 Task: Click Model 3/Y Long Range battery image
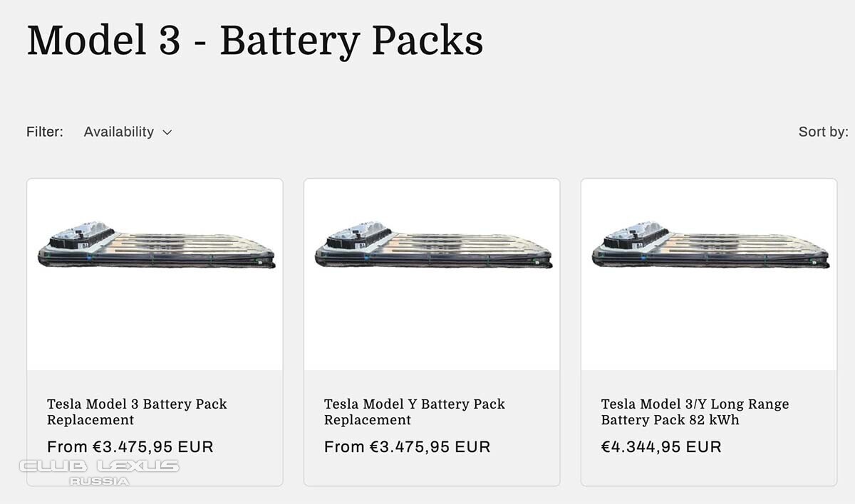[710, 245]
